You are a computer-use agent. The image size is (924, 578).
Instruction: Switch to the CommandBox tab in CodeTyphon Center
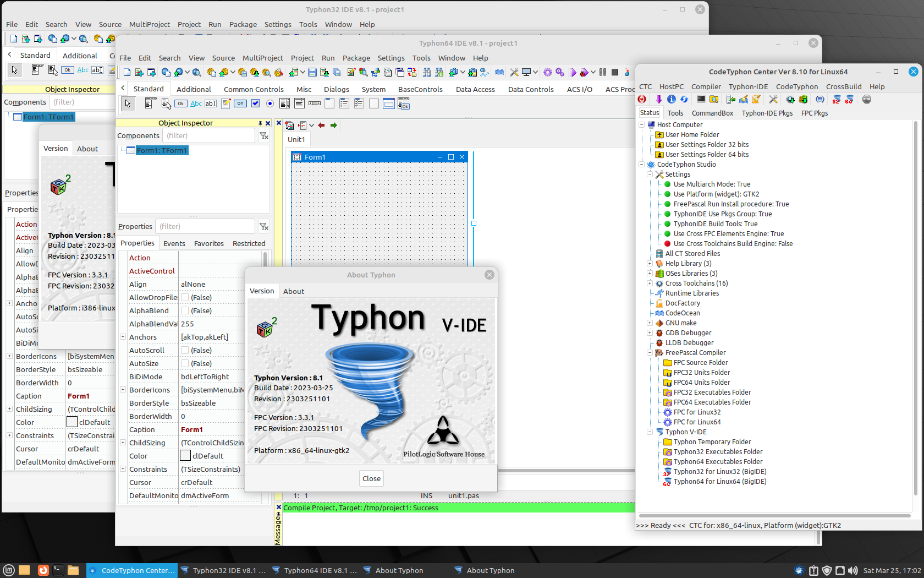coord(712,113)
